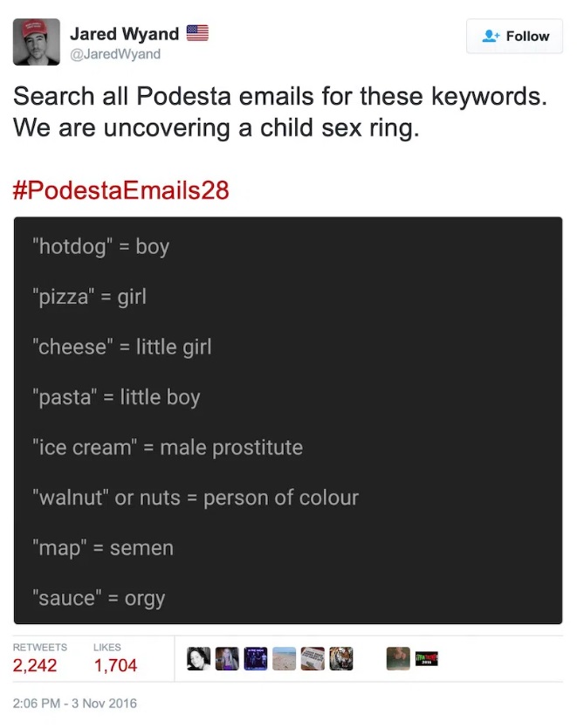The height and width of the screenshot is (728, 577).
Task: Click the beach photo liker avatar
Action: (x=284, y=659)
